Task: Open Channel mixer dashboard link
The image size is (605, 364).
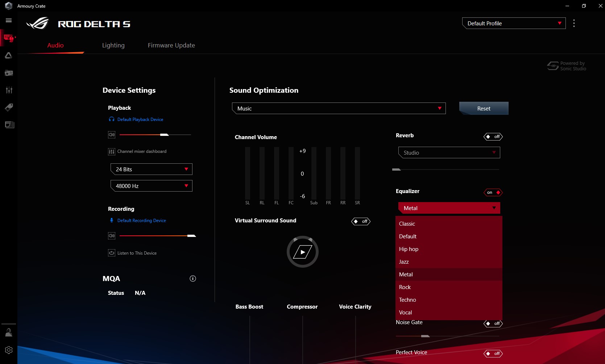Action: coord(142,151)
